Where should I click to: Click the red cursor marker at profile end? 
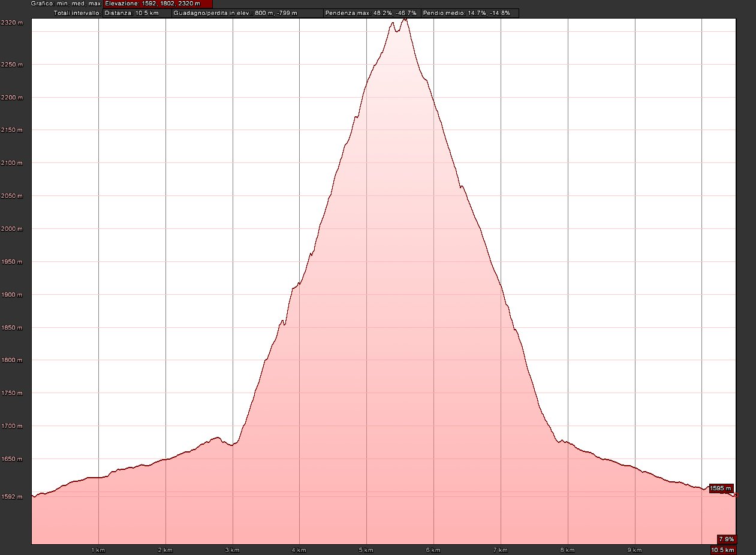pyautogui.click(x=736, y=495)
